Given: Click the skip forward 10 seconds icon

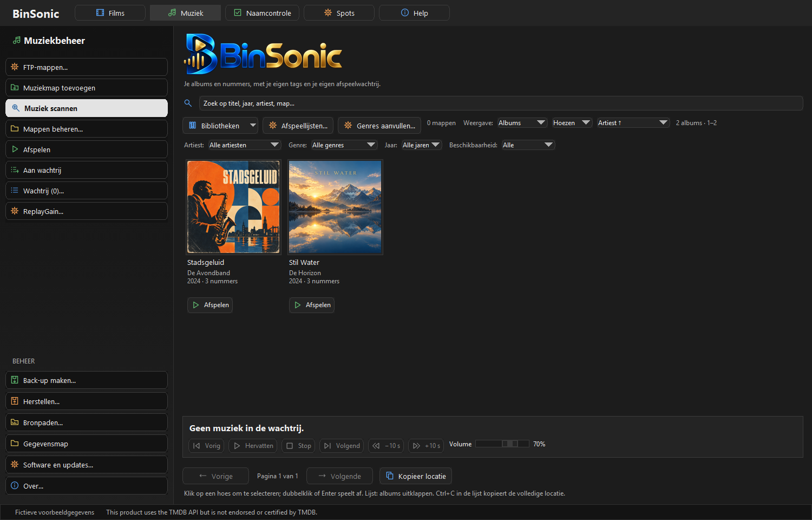Looking at the screenshot, I should click(416, 446).
